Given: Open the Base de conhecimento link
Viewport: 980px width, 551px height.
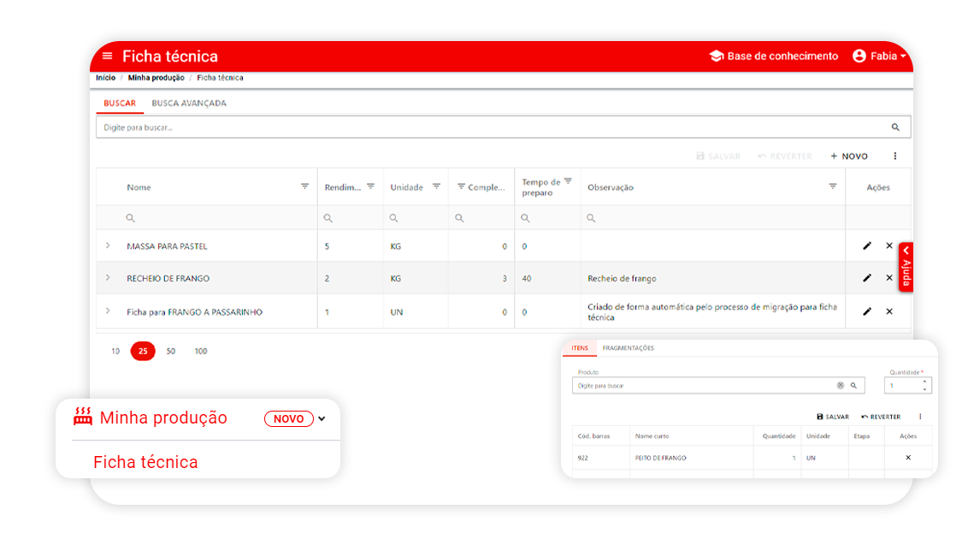Looking at the screenshot, I should coord(774,56).
